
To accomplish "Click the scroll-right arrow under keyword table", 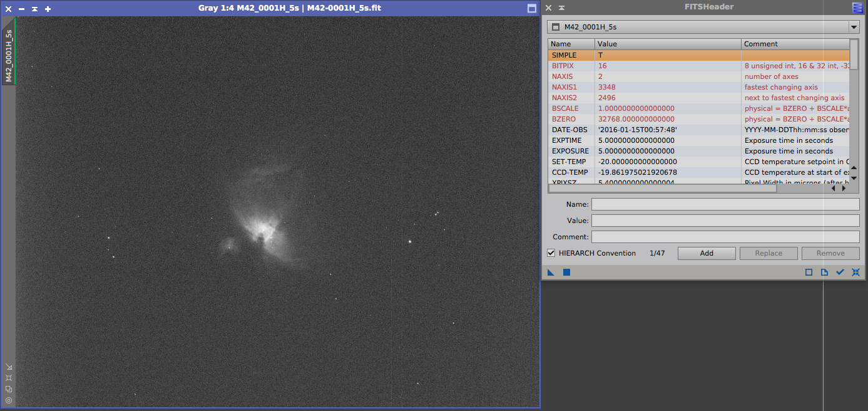I will pyautogui.click(x=844, y=188).
